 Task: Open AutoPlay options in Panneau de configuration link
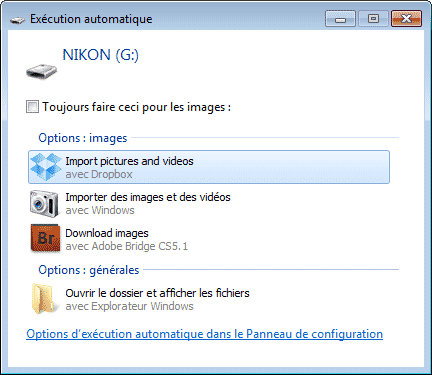(204, 334)
